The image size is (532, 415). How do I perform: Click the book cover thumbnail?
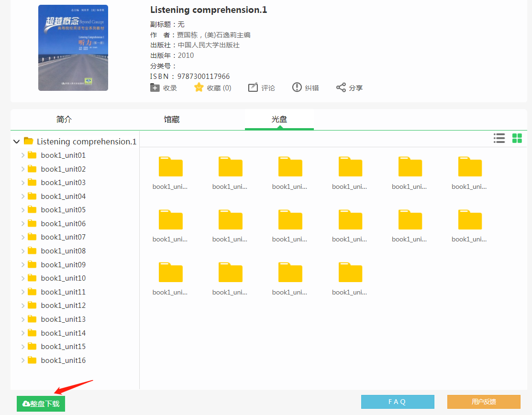click(73, 48)
